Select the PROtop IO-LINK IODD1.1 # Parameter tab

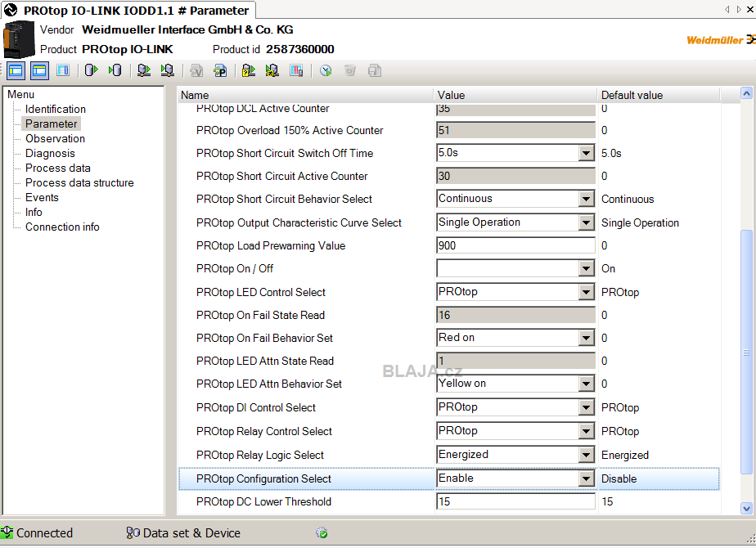[128, 10]
